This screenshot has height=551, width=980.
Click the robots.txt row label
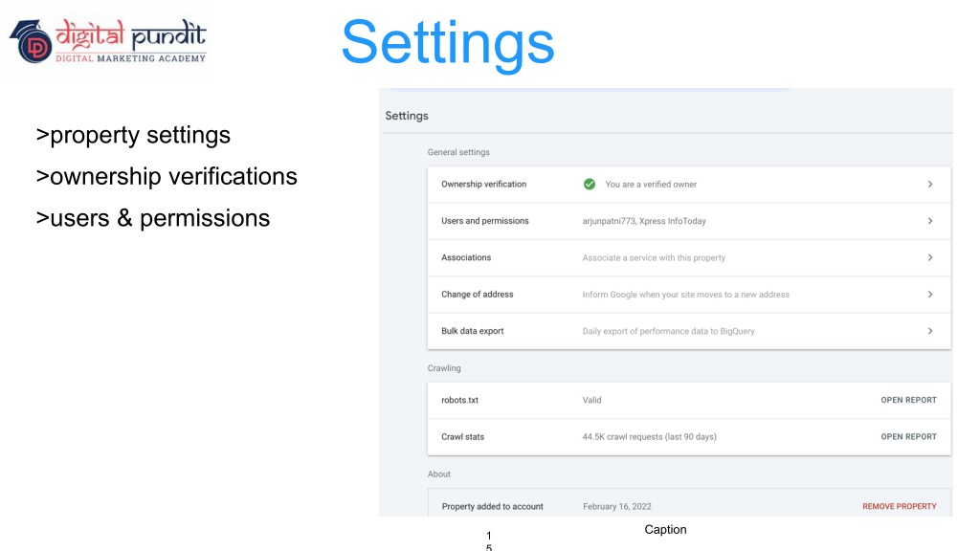[459, 400]
